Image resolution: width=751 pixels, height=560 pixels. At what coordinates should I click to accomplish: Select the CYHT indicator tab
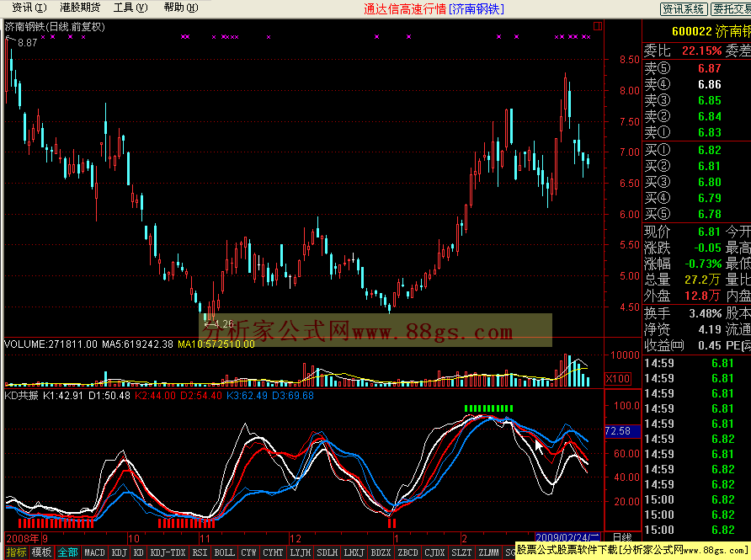(x=273, y=552)
